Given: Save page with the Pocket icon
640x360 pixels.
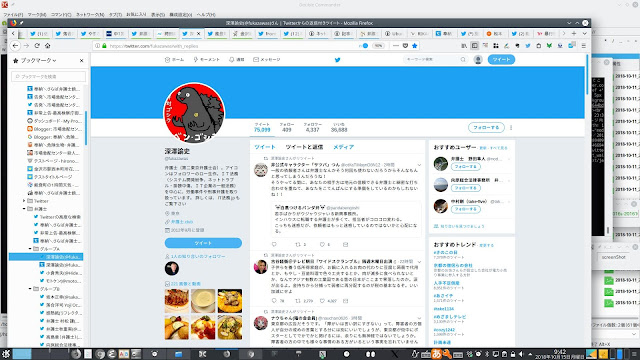Looking at the screenshot, I should pyautogui.click(x=405, y=46).
